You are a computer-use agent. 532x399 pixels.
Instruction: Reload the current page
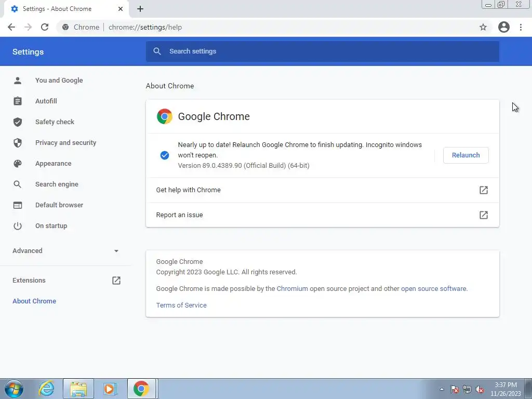45,27
